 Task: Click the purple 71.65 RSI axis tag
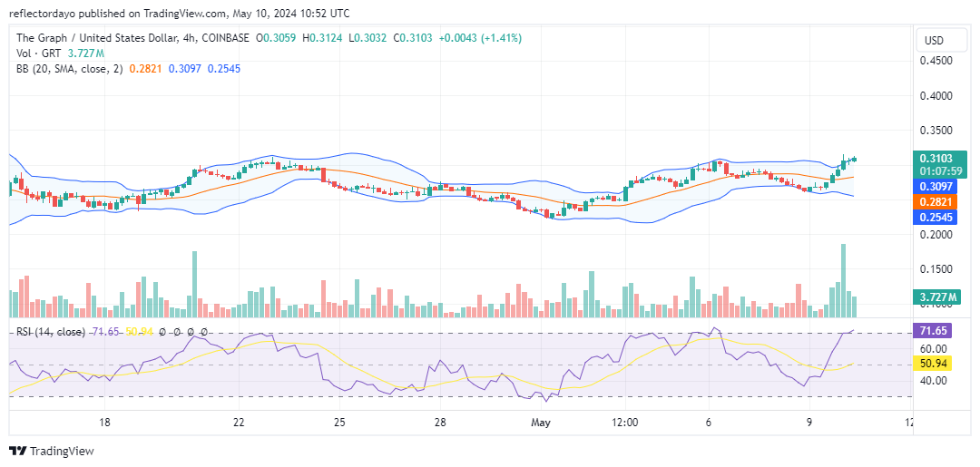coord(935,331)
